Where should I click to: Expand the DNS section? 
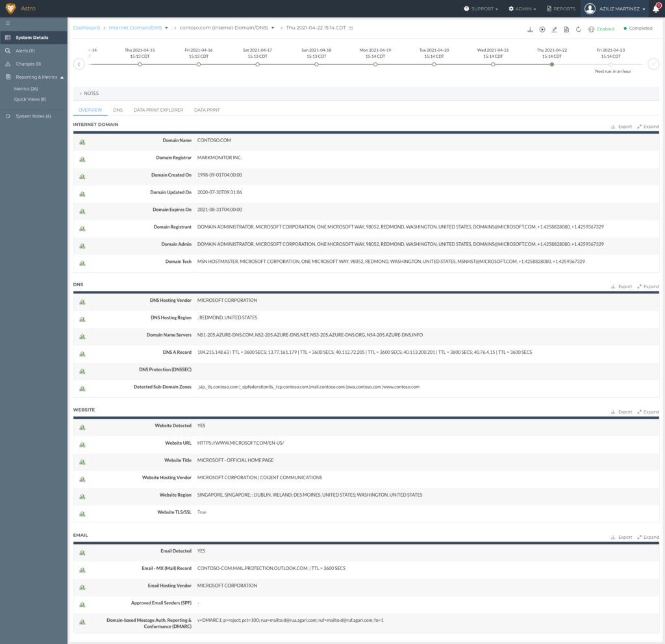click(648, 286)
